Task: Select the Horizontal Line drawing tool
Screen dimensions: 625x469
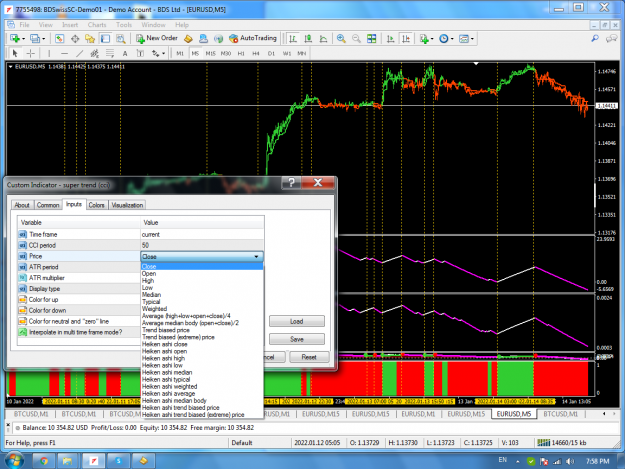Action: (x=64, y=53)
